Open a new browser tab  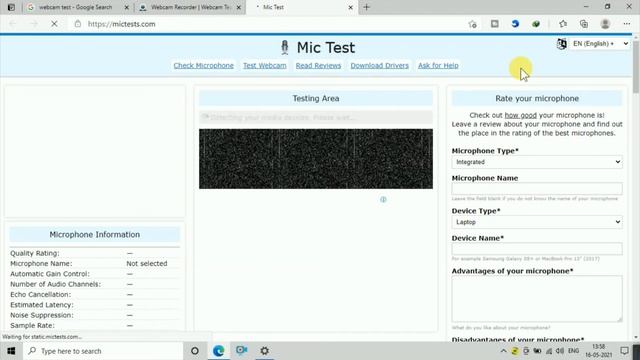(366, 7)
